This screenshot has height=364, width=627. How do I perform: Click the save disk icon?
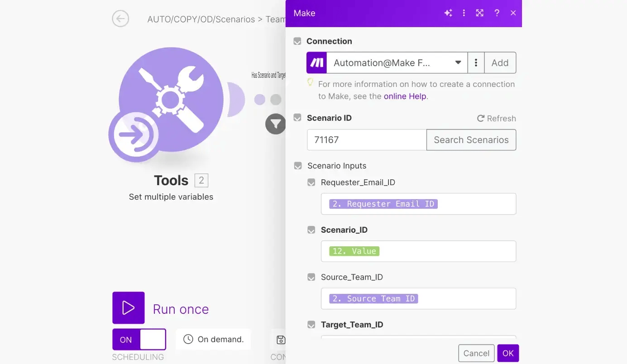pos(281,340)
